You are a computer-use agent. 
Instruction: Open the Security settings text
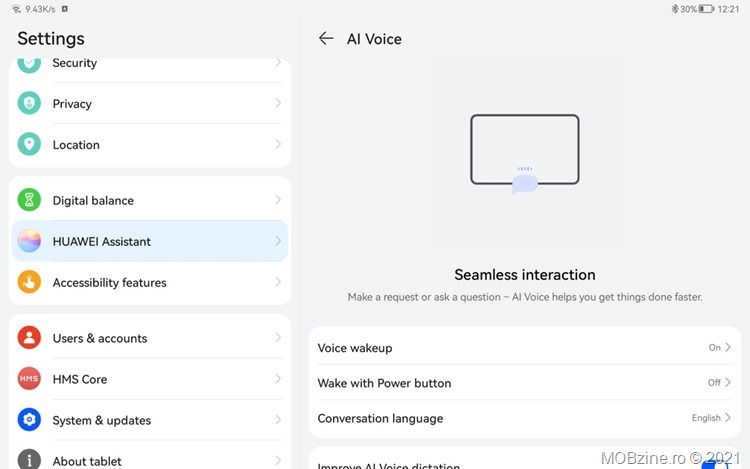[x=75, y=63]
